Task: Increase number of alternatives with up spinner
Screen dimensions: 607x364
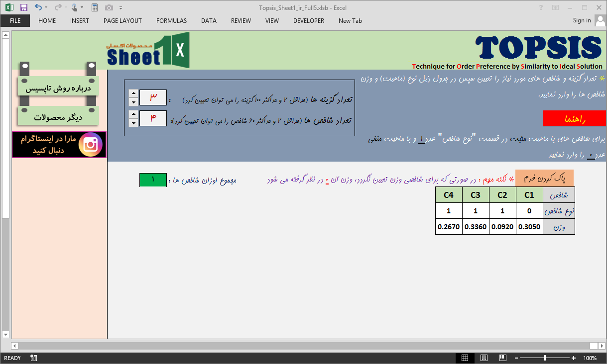Action: 133,93
